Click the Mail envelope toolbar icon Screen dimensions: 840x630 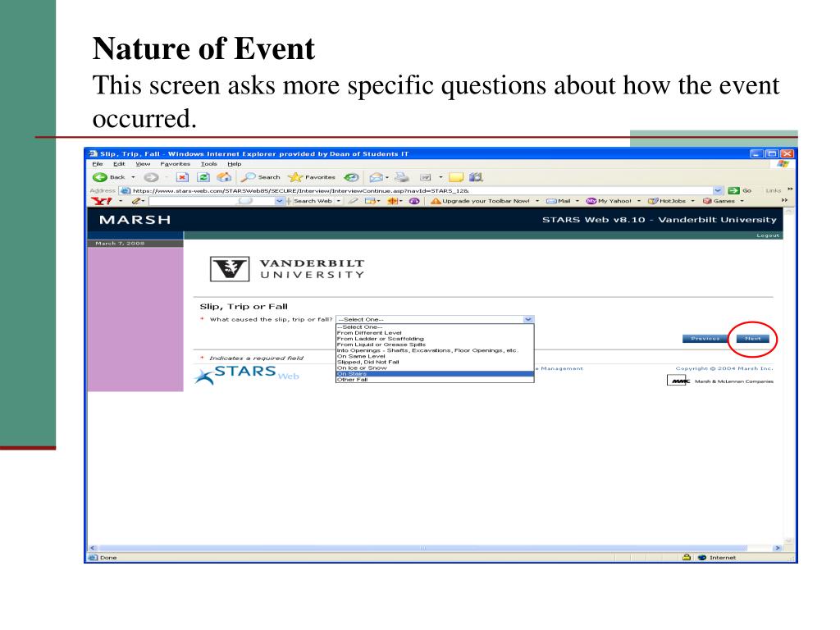coord(377,177)
